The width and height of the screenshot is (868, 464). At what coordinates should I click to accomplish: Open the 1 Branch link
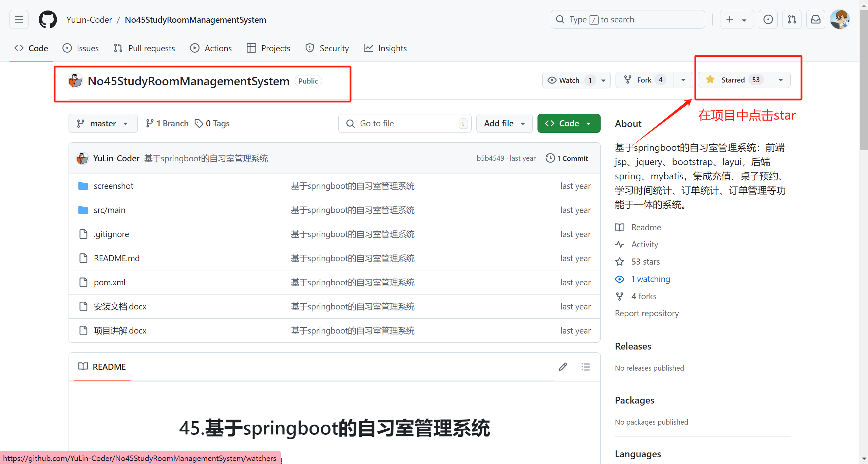[167, 123]
